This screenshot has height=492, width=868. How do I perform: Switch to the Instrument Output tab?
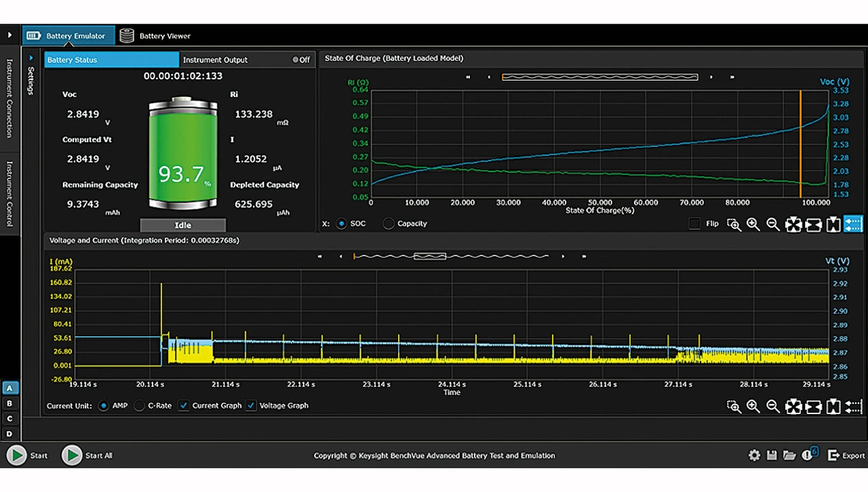coord(215,60)
